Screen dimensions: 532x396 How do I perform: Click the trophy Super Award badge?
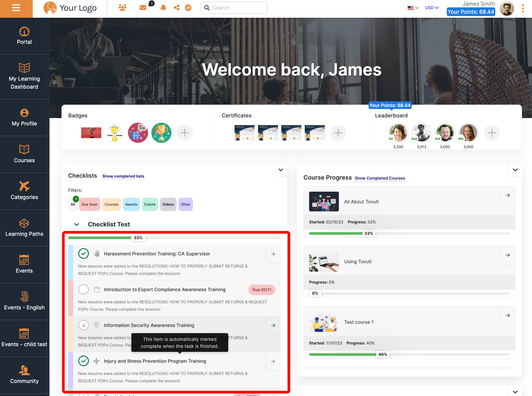[x=115, y=133]
